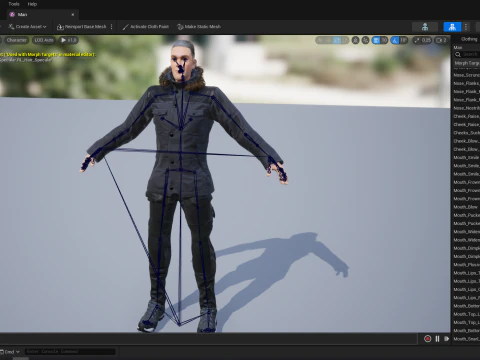
Task: Click Reimport Base Mesh button
Action: 82,27
